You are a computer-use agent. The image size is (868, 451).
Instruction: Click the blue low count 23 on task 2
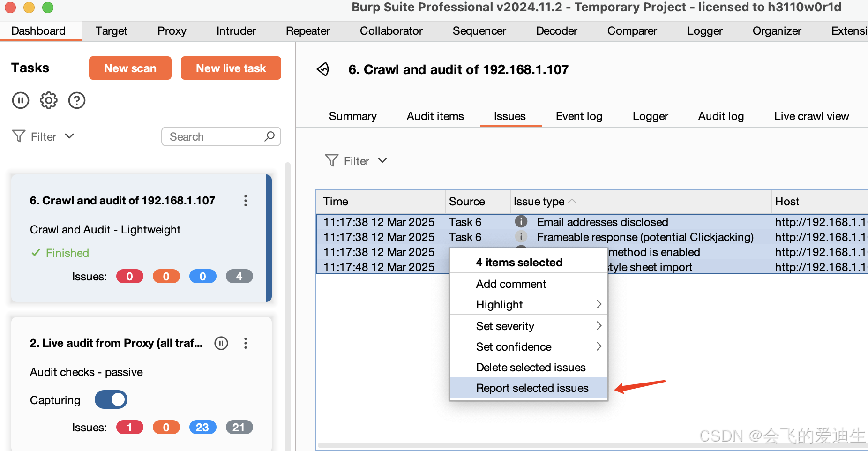tap(203, 428)
